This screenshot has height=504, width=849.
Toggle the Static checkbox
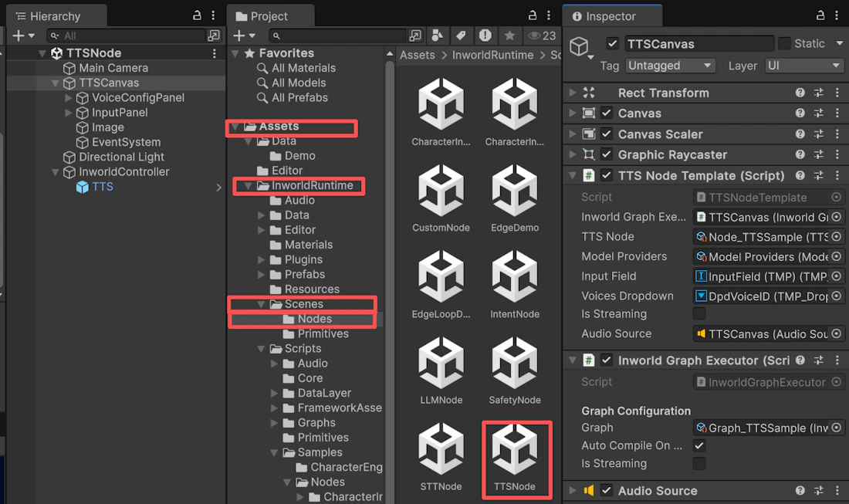tap(784, 43)
